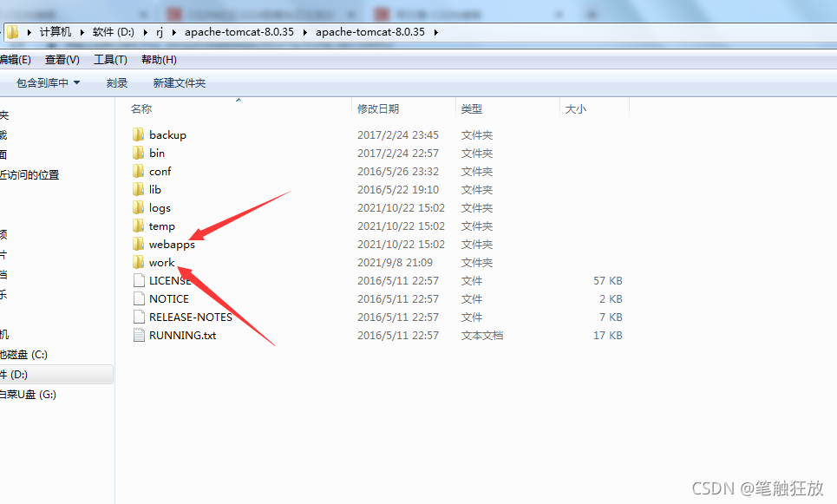
Task: Click the 2021/9/8 21:09 date cell
Action: [x=395, y=263]
